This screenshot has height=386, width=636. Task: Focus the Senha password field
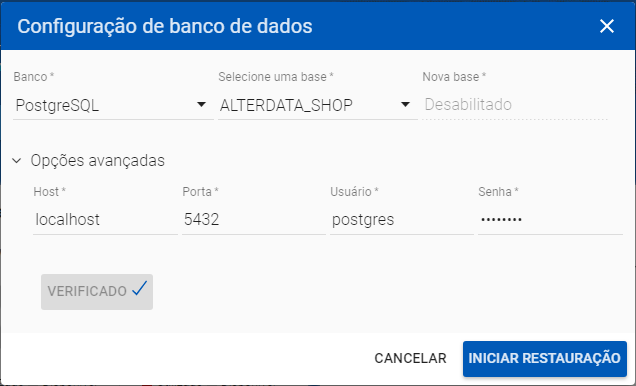coord(550,220)
